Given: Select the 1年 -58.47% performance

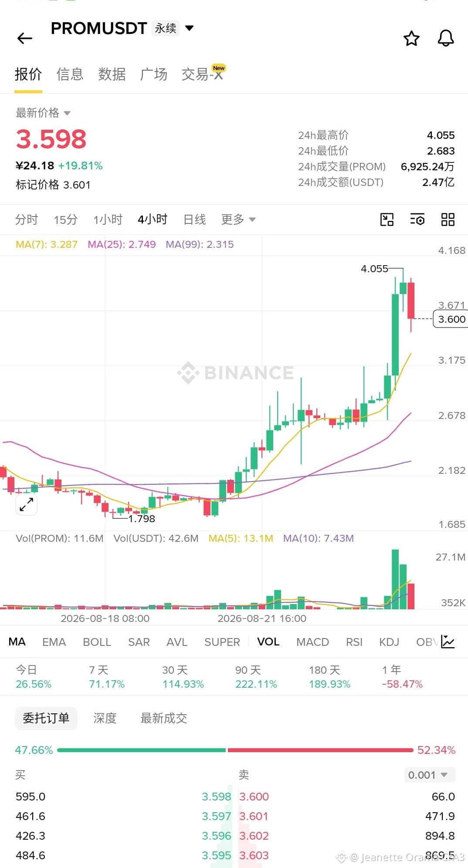Looking at the screenshot, I should pos(402,677).
